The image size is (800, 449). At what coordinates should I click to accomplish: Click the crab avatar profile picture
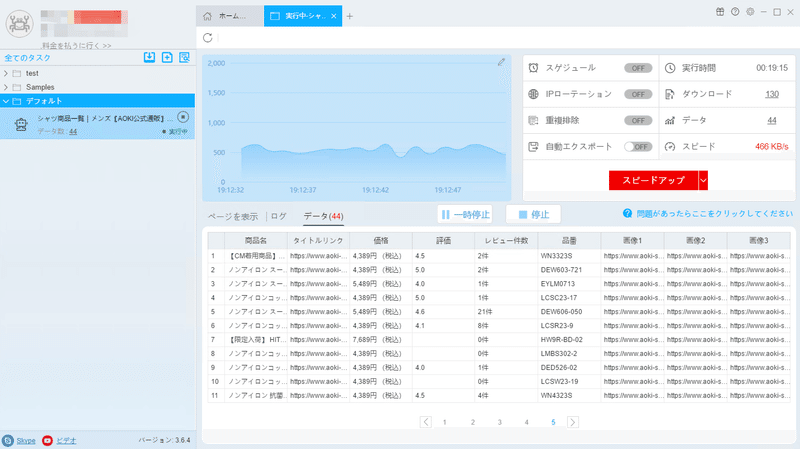coord(19,23)
